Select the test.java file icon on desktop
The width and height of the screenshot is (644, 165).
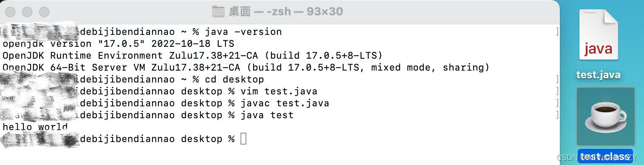point(598,35)
